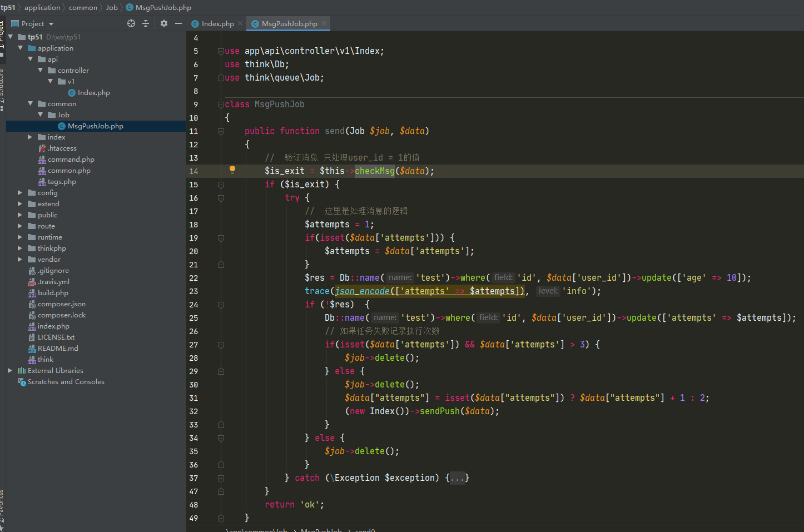The image size is (804, 532).
Task: Click the MsgPushJob.php breadcrumb
Action: (158, 7)
